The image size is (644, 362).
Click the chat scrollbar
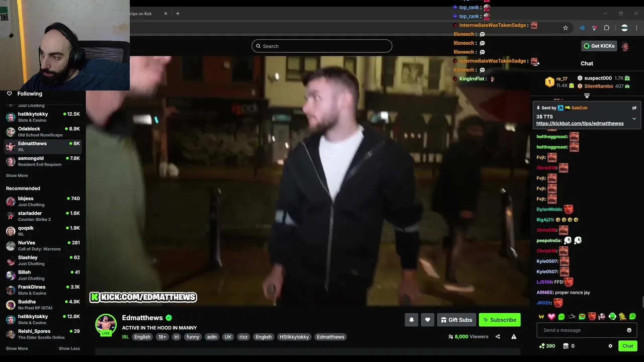click(x=642, y=302)
